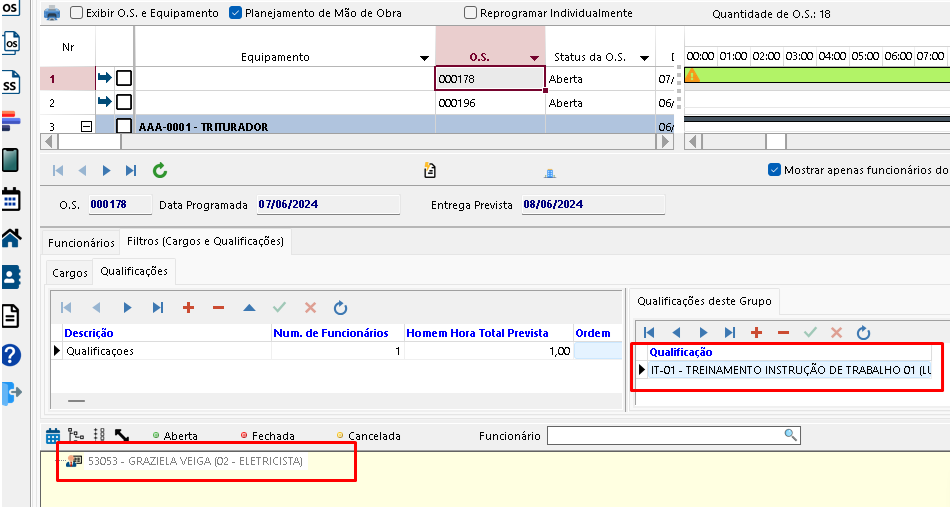Add a new qualification group with red plus
This screenshot has height=511, width=952.
pos(188,308)
